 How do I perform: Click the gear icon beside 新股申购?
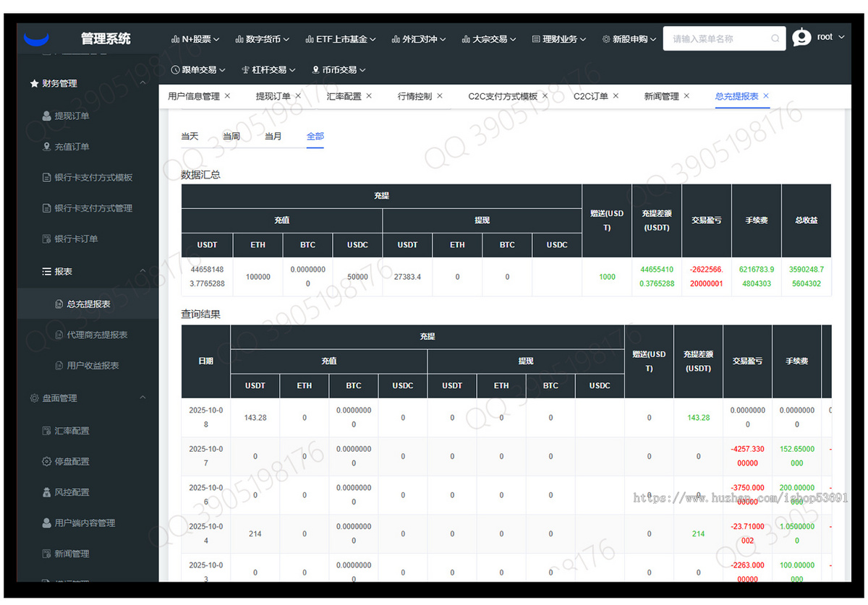pos(606,39)
